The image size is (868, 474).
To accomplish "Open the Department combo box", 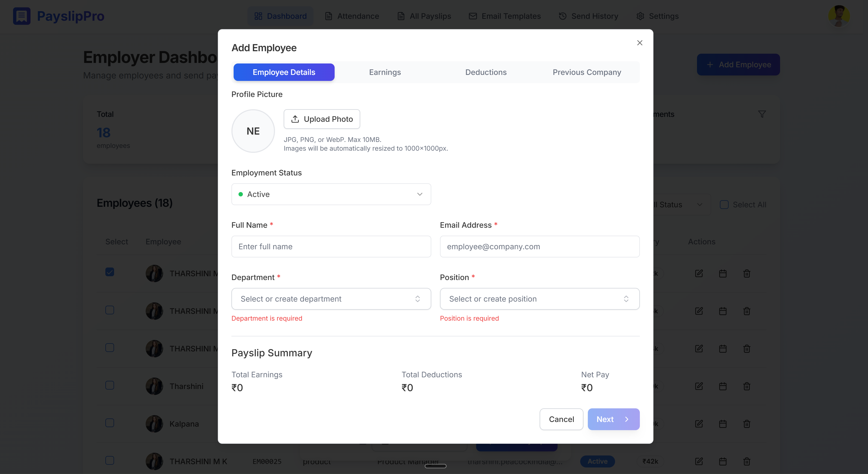I will tap(331, 299).
